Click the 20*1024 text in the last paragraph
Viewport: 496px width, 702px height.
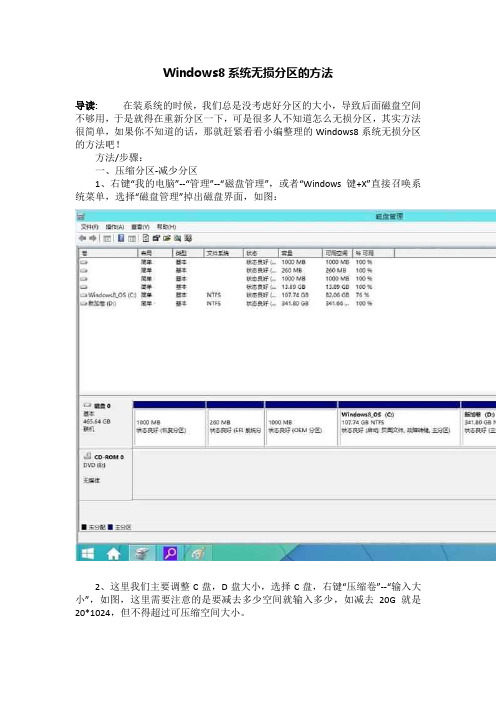(x=94, y=612)
